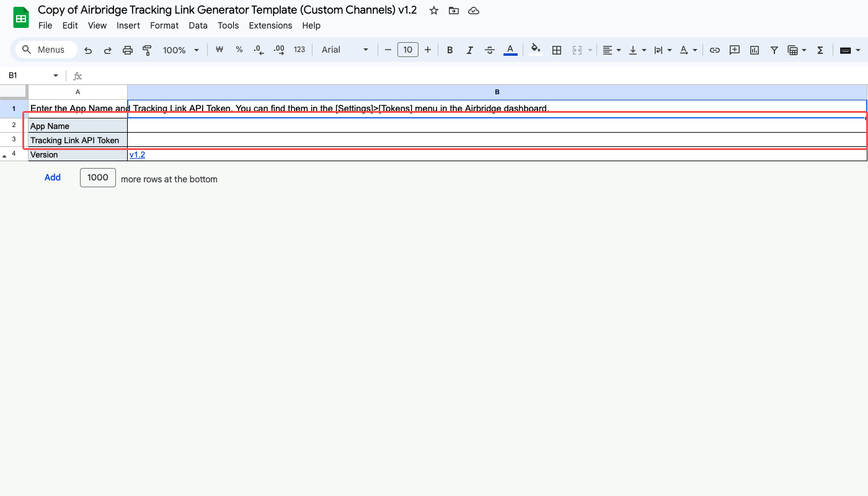Open vertical align dropdown
This screenshot has width=868, height=496.
pyautogui.click(x=637, y=50)
